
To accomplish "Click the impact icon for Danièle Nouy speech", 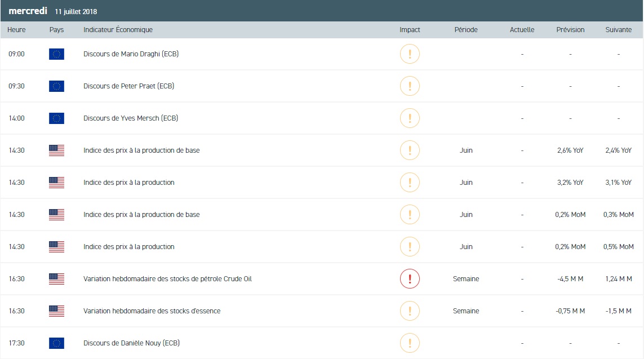I will (410, 343).
